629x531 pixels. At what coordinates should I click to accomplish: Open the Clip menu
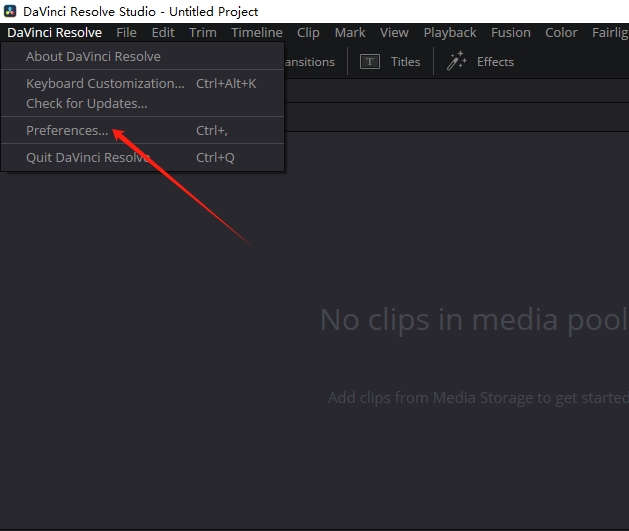[x=308, y=32]
